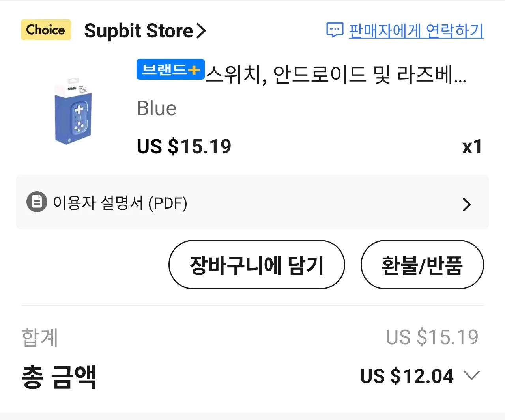Open 이용자 설명서 (PDF) manual
The height and width of the screenshot is (420, 505).
pyautogui.click(x=120, y=203)
